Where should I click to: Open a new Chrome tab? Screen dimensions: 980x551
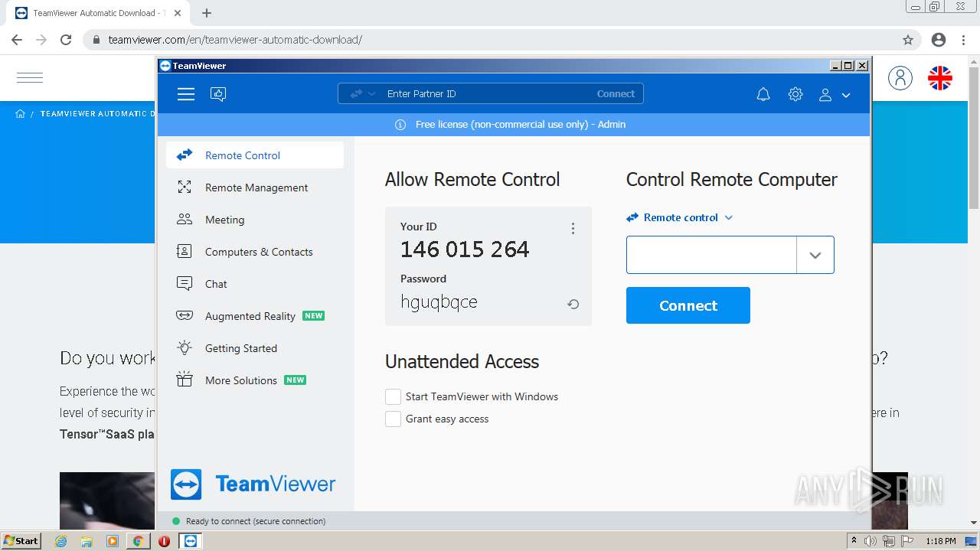[207, 13]
